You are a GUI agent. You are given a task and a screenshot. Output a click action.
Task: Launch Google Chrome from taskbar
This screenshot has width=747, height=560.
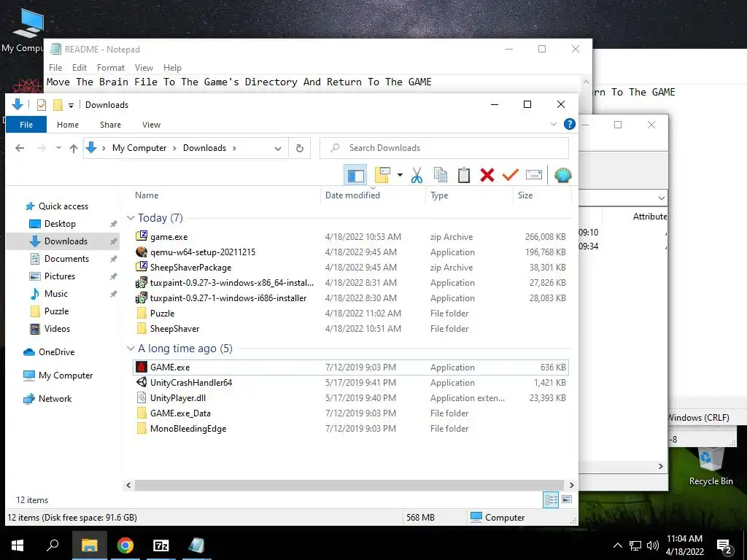pyautogui.click(x=125, y=545)
